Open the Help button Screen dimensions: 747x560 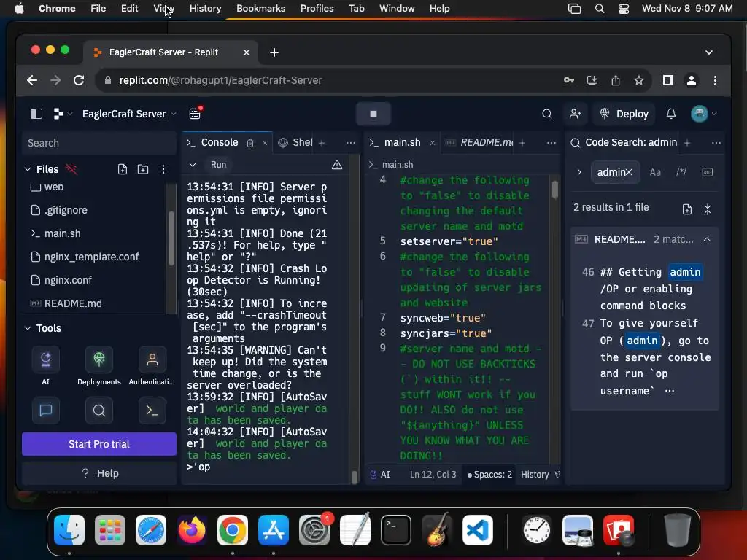99,473
